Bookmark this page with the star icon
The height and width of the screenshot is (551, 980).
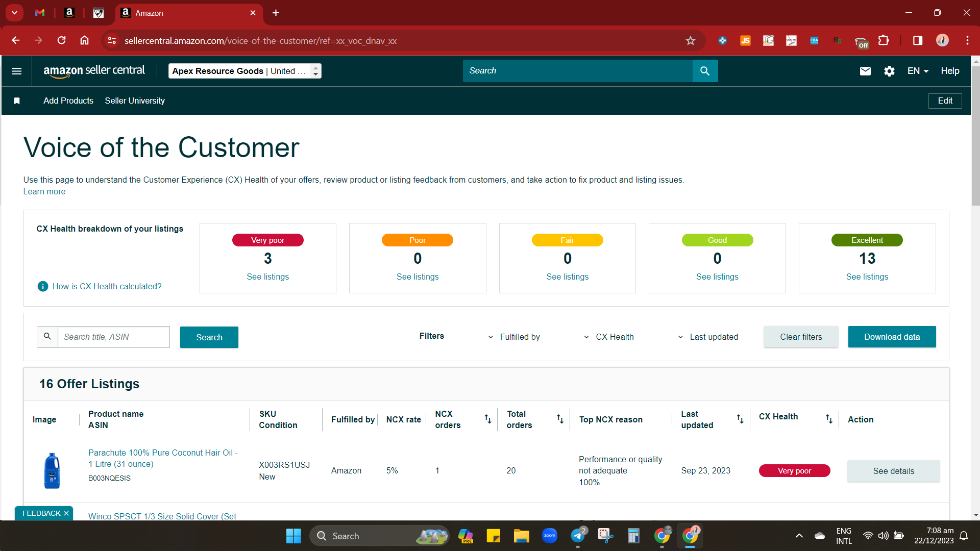pos(691,41)
